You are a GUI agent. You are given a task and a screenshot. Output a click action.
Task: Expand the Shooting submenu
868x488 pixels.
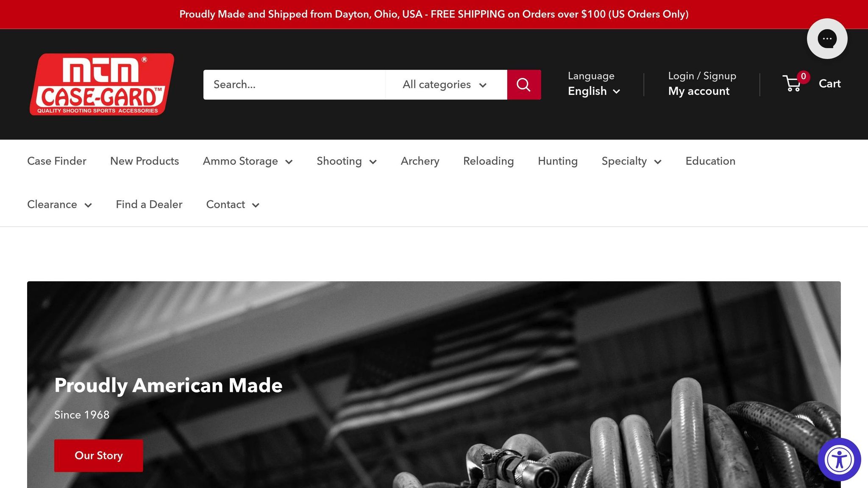346,161
